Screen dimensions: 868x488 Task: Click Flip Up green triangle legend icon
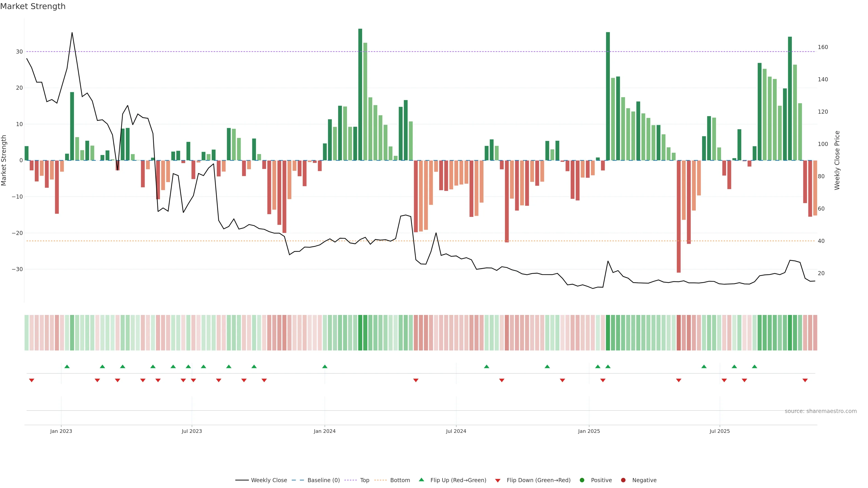pos(421,480)
